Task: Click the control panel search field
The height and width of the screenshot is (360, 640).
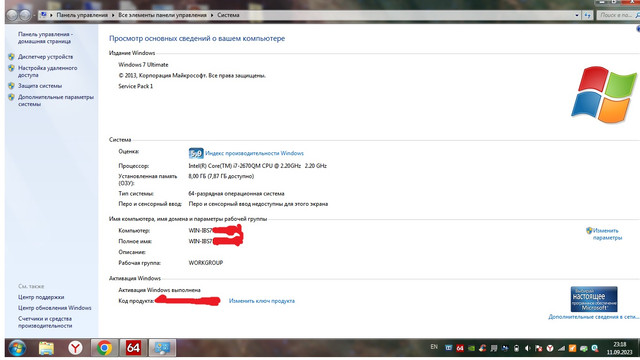Action: click(618, 15)
